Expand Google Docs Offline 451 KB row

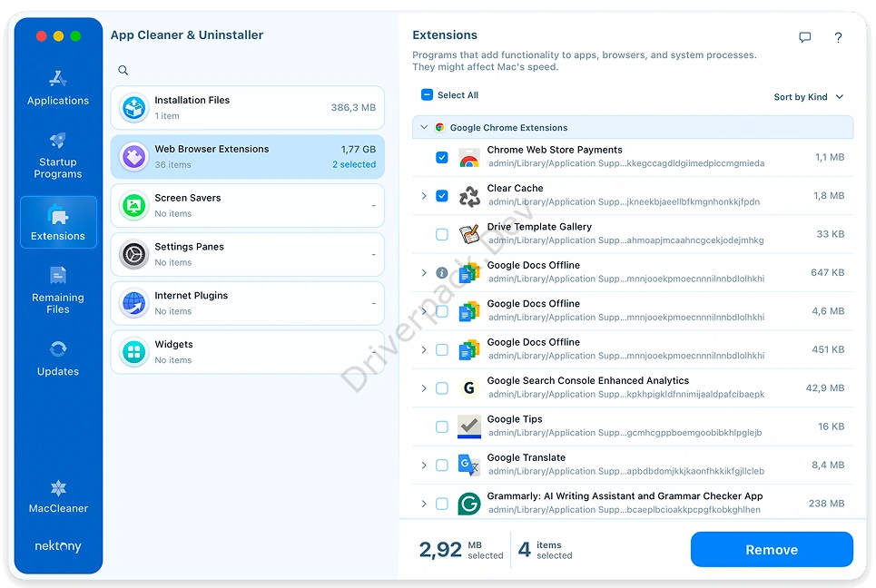pyautogui.click(x=424, y=349)
